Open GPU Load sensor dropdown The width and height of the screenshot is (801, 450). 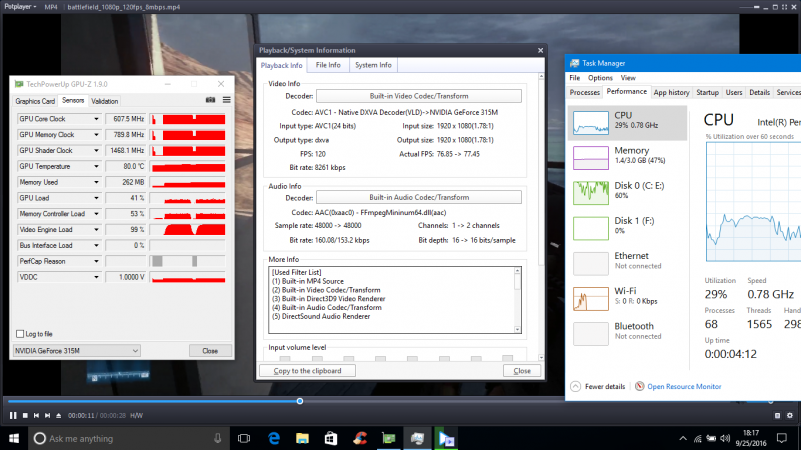96,198
